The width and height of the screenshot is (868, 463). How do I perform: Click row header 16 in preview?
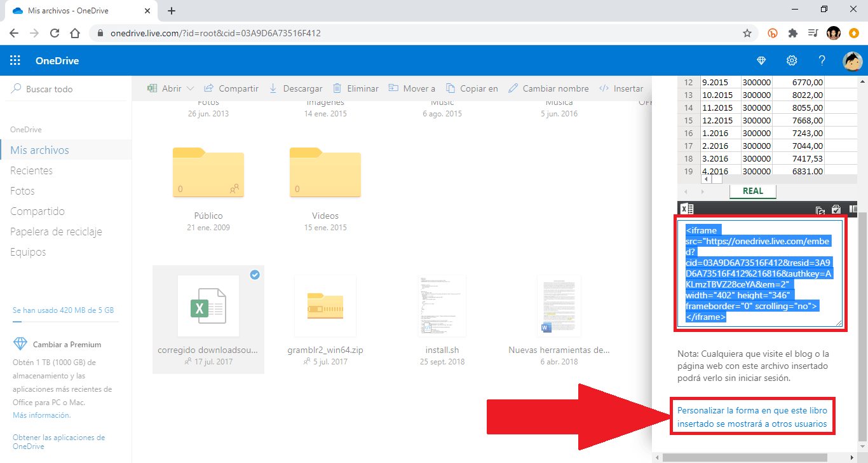tap(688, 133)
